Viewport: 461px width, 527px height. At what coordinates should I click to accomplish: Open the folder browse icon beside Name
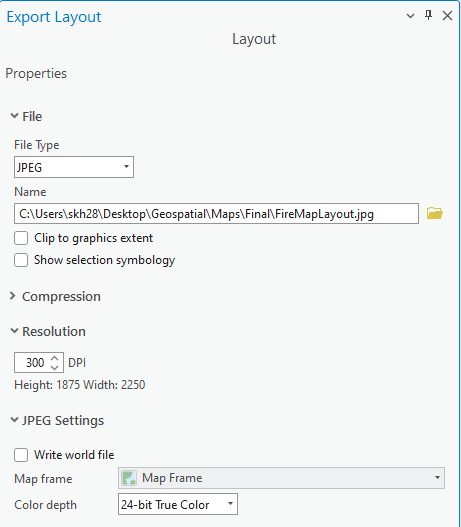point(434,213)
